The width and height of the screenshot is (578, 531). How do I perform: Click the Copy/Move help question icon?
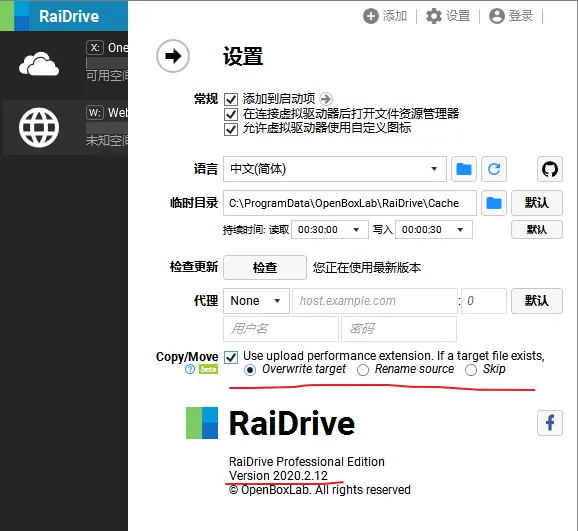(x=190, y=369)
